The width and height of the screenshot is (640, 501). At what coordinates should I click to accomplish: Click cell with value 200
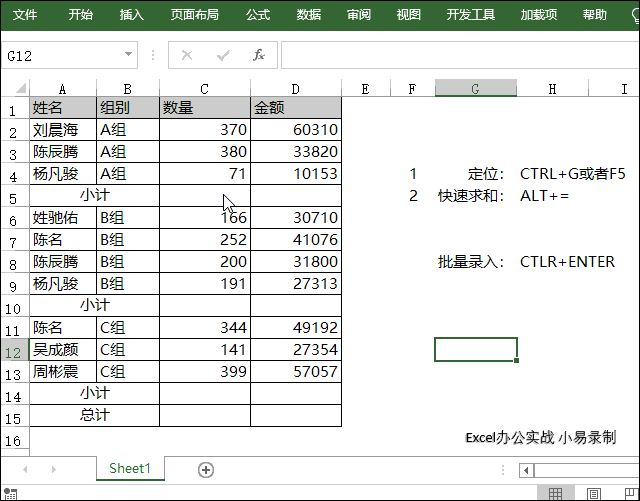205,262
